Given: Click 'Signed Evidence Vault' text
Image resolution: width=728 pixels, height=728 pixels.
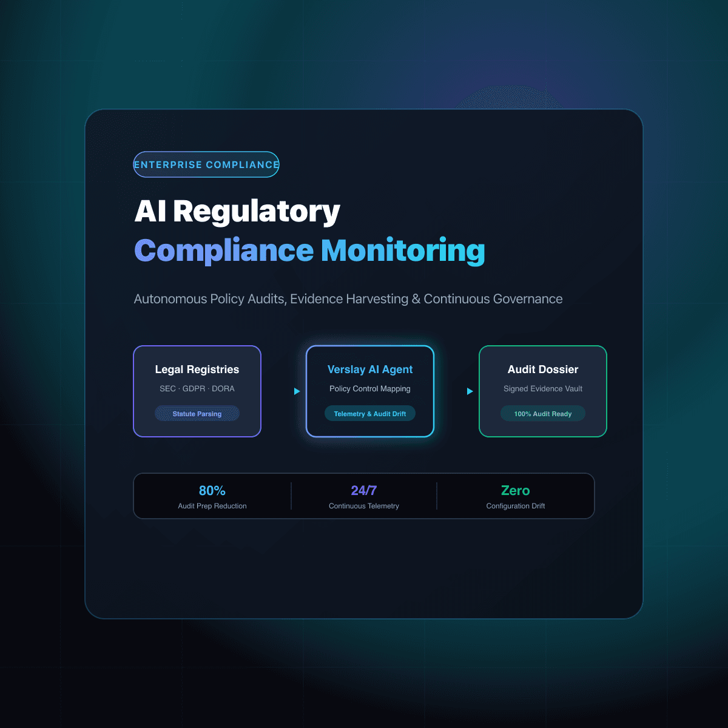Looking at the screenshot, I should pyautogui.click(x=543, y=389).
